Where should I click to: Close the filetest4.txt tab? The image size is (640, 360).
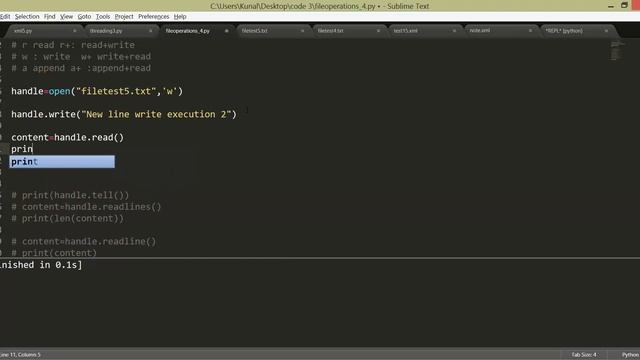coord(378,31)
